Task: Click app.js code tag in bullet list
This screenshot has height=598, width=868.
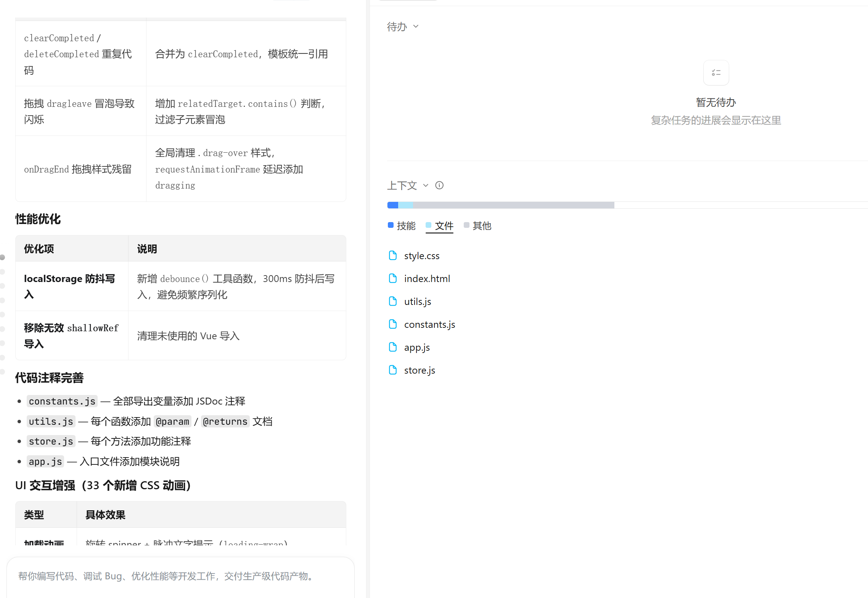Action: click(x=45, y=461)
